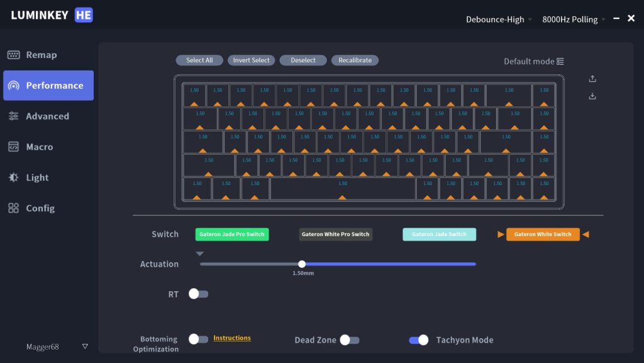644x363 pixels.
Task: Click the Recalibrate button
Action: click(x=355, y=60)
